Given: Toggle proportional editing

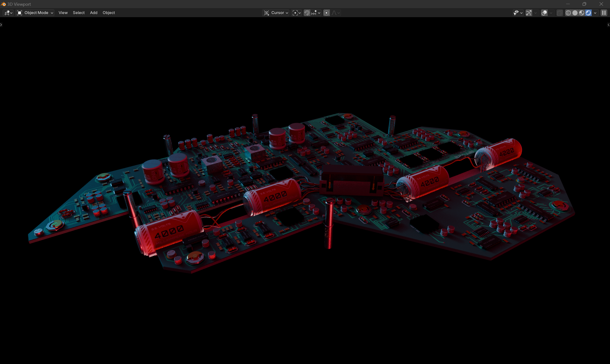Looking at the screenshot, I should (x=326, y=13).
